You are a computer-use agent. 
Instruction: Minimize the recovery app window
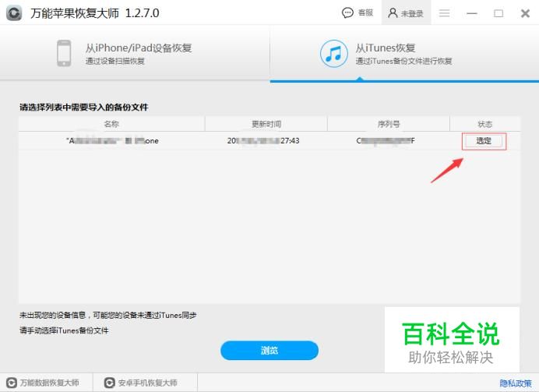coord(472,13)
